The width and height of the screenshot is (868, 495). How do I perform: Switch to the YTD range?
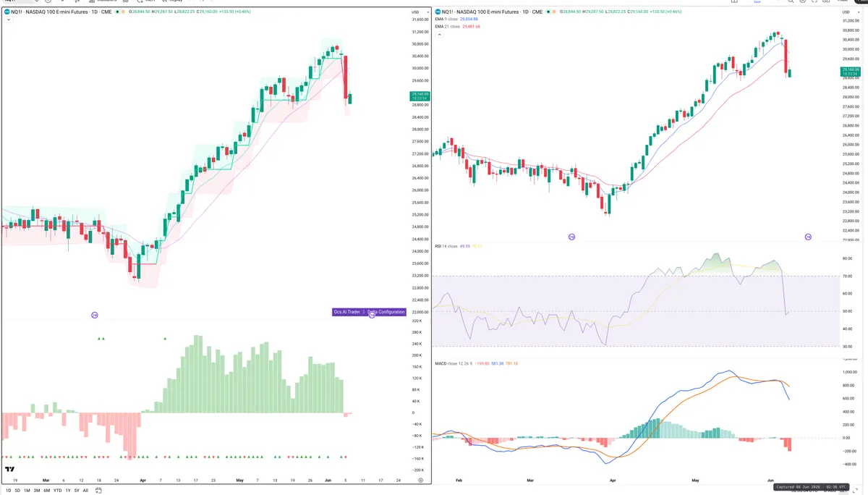(57, 490)
